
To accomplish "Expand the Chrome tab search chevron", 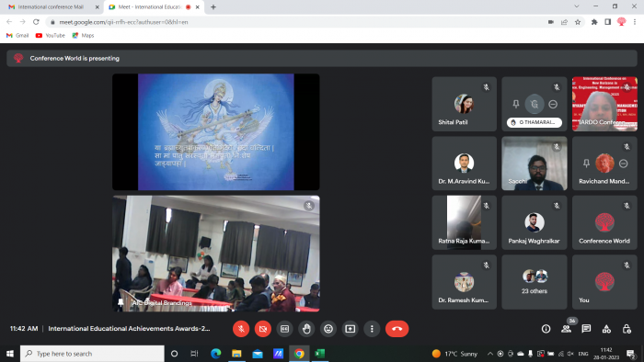I will 577,6.
